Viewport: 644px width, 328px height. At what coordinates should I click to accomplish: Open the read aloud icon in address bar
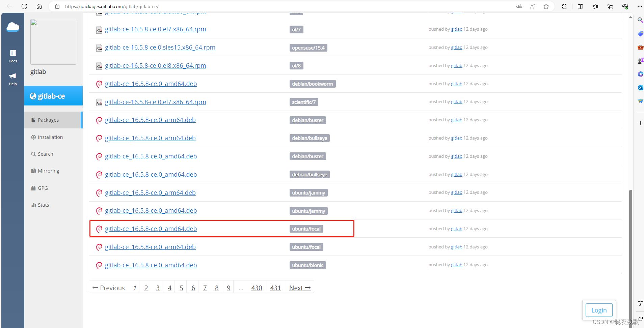tap(533, 6)
